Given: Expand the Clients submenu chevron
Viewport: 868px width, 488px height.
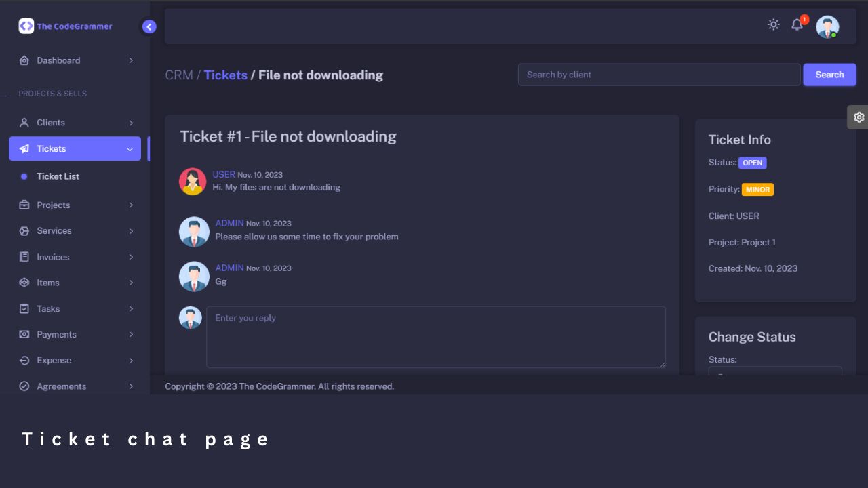Looking at the screenshot, I should (131, 123).
